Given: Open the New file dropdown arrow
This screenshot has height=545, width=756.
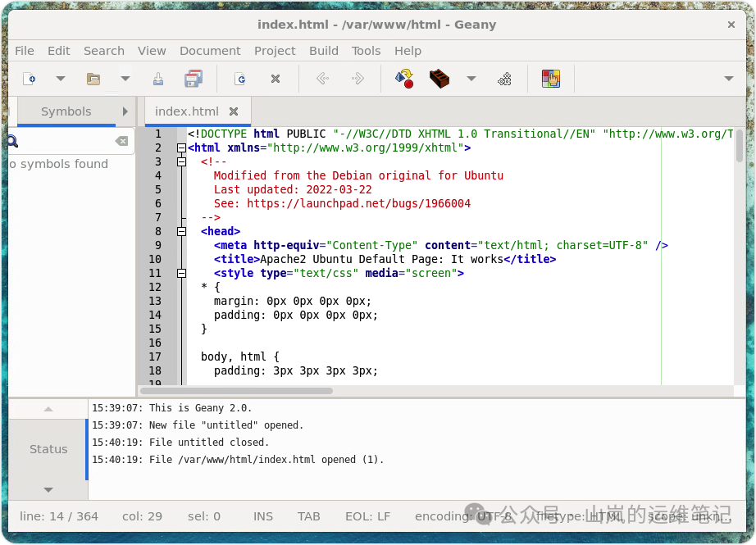Looking at the screenshot, I should pyautogui.click(x=60, y=79).
